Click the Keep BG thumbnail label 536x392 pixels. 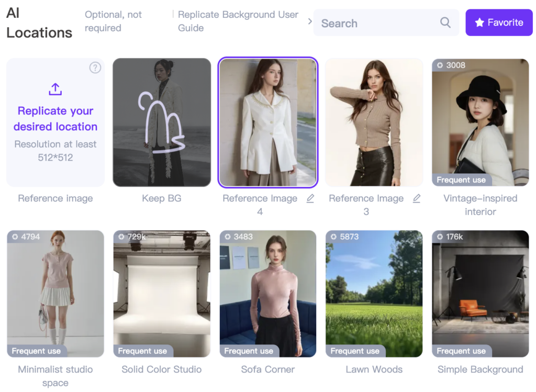161,198
